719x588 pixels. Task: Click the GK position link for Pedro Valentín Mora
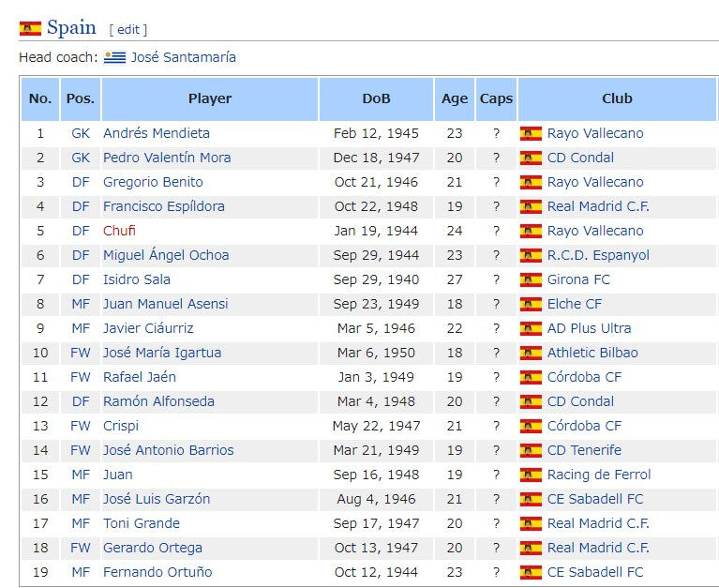(81, 158)
